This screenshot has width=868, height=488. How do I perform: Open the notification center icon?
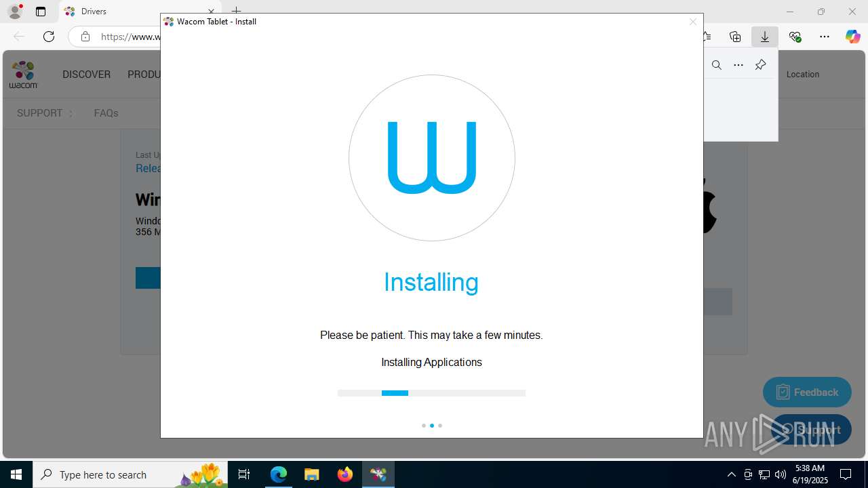point(846,474)
